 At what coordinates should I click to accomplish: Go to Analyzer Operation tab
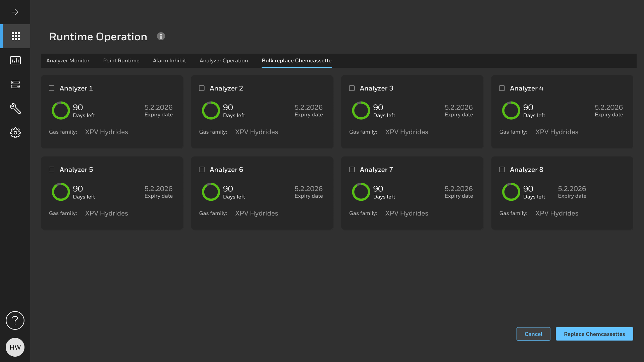click(x=224, y=61)
